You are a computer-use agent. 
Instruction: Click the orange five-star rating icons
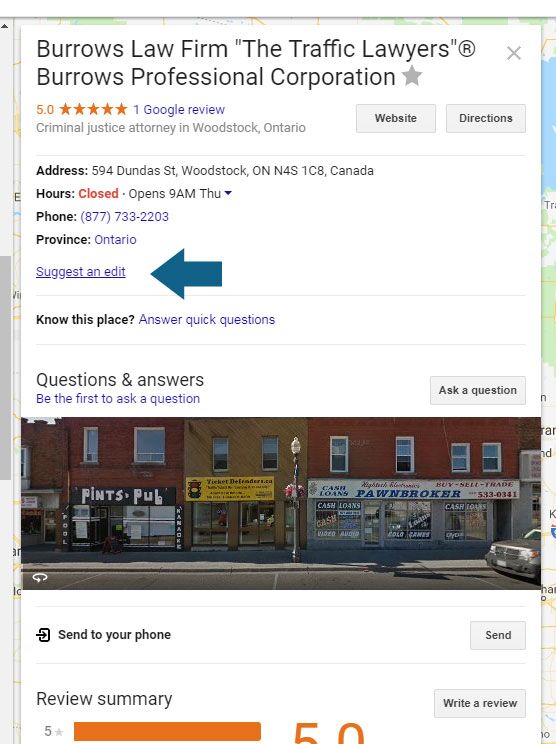pyautogui.click(x=93, y=110)
